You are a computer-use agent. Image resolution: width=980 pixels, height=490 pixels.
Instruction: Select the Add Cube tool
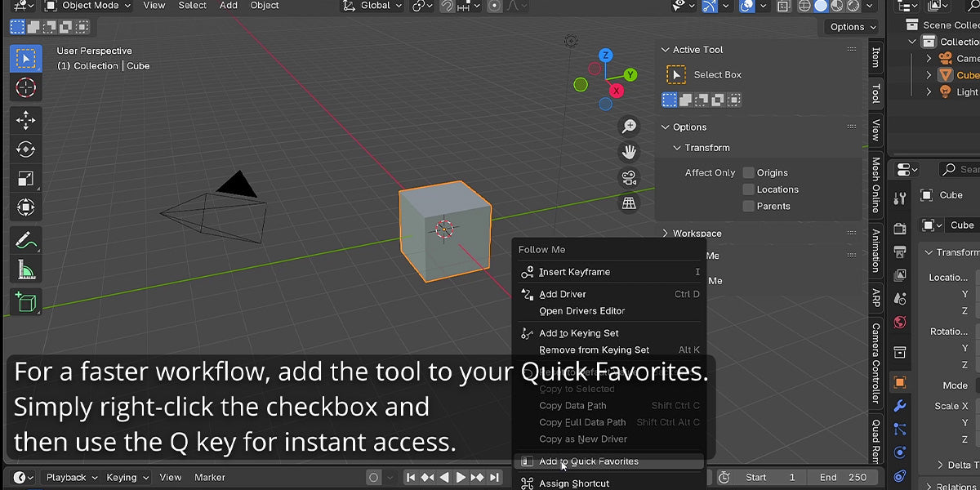click(x=25, y=303)
